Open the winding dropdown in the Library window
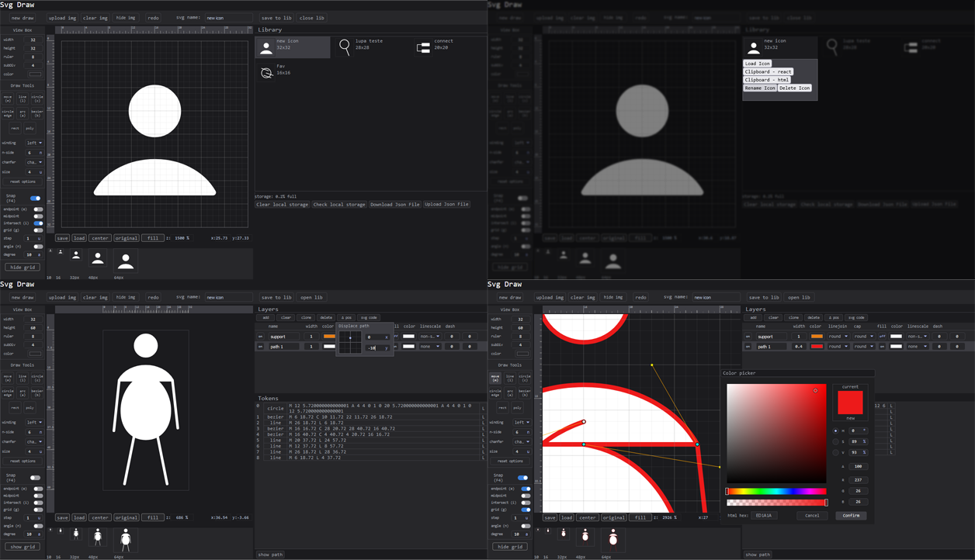 click(35, 143)
